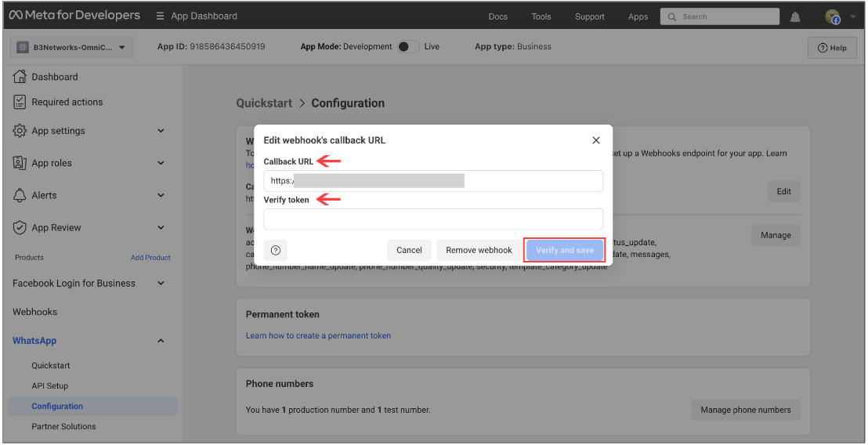868x445 pixels.
Task: Click the App ID 918586436450919 text
Action: coord(211,46)
